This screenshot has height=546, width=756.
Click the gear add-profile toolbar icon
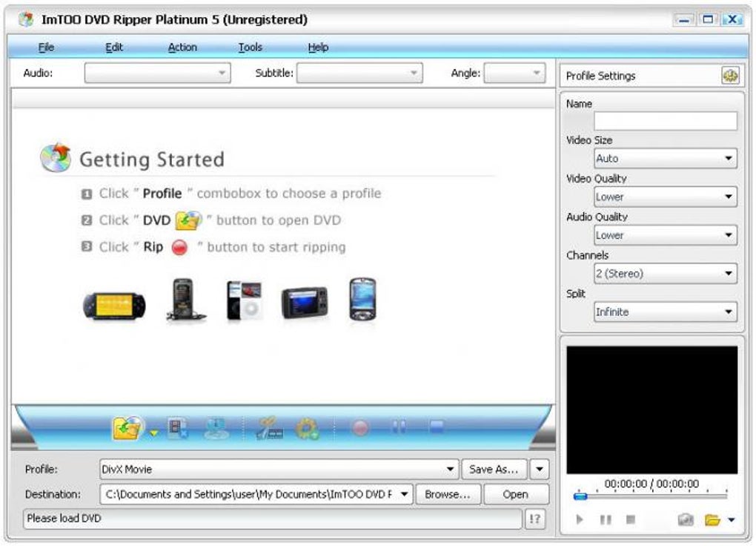(307, 428)
